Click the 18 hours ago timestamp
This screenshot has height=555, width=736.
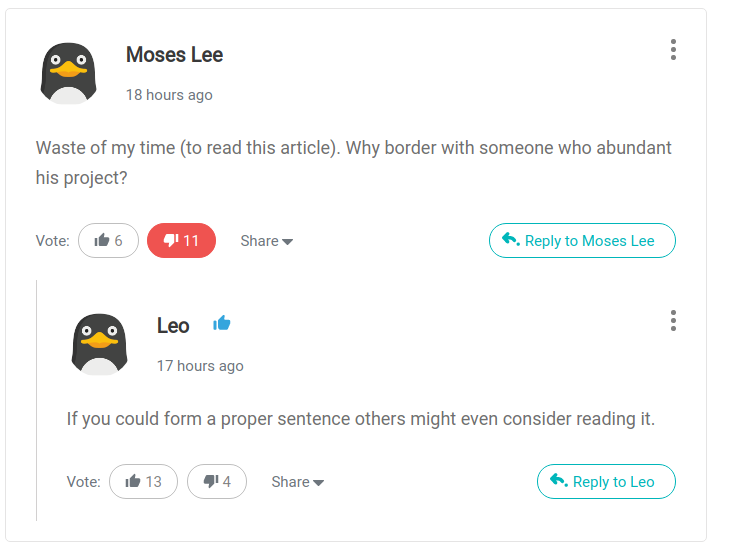pos(169,95)
